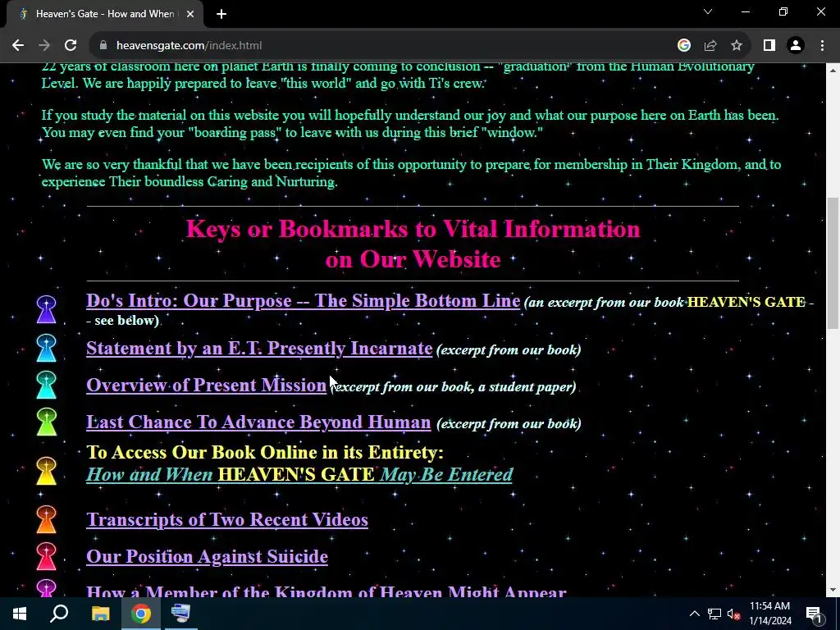Image resolution: width=840 pixels, height=630 pixels.
Task: Open Transcripts of Two Recent Videos
Action: [x=227, y=519]
